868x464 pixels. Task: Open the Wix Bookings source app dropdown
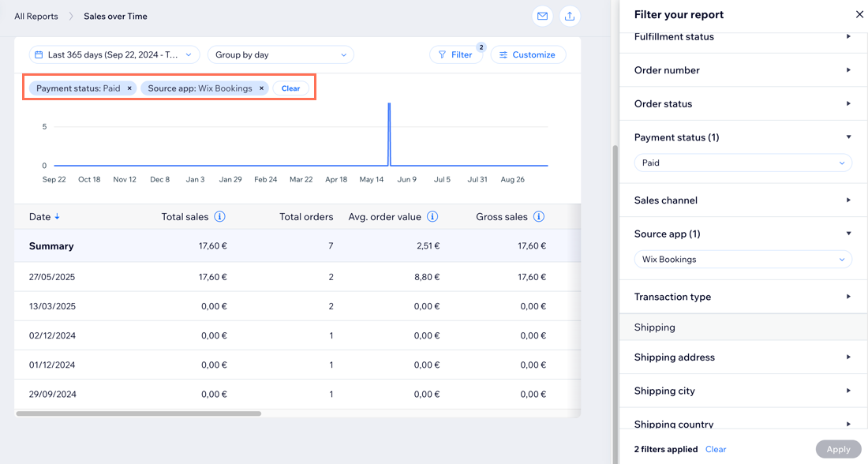(x=743, y=260)
